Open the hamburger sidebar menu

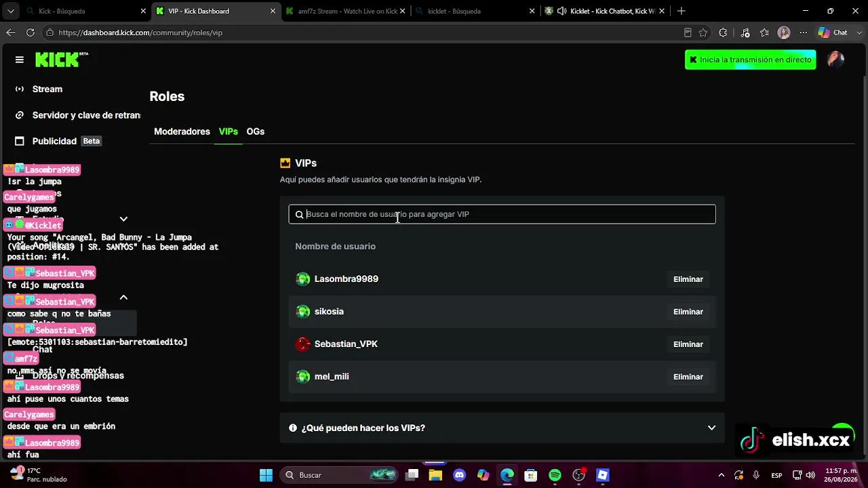pos(20,60)
